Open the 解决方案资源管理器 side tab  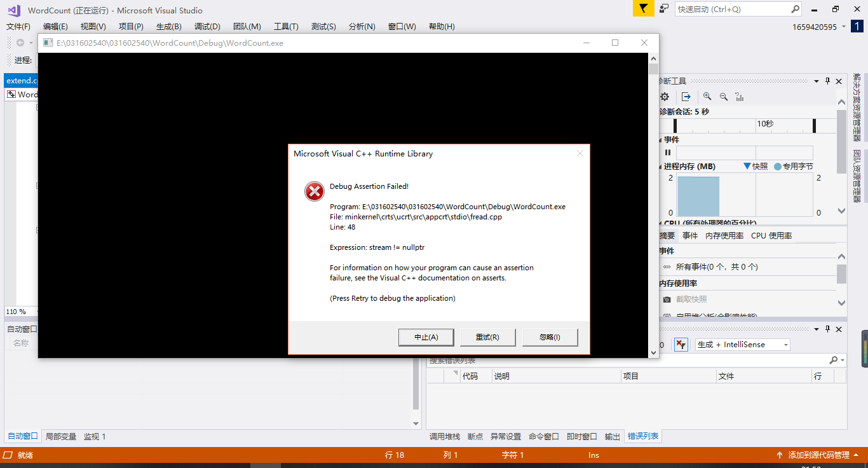pyautogui.click(x=857, y=107)
